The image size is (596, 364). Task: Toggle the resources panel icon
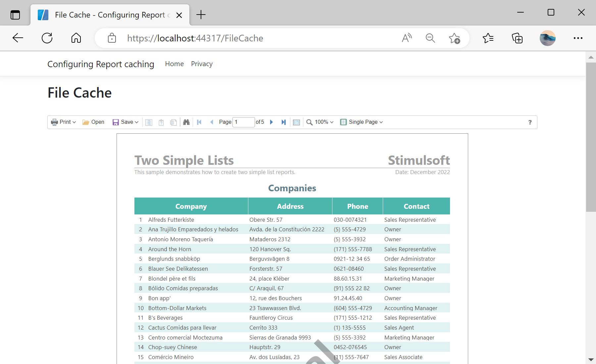[173, 122]
